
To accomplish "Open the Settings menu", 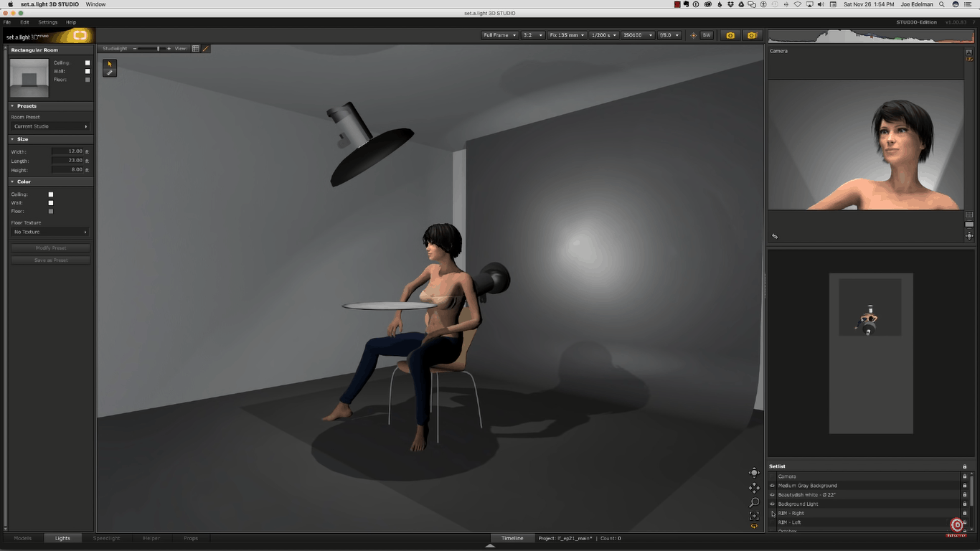I will click(x=48, y=22).
